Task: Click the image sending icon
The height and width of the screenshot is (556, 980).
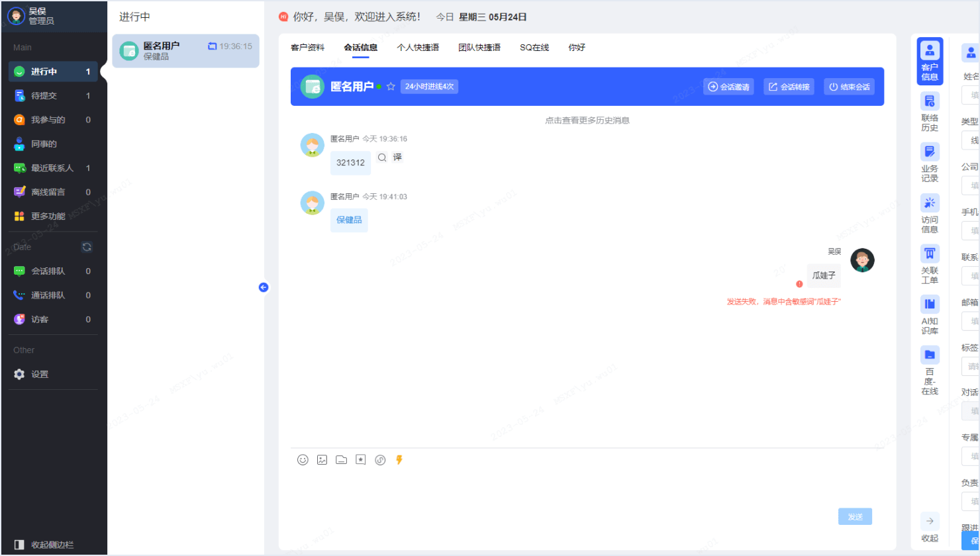Action: [322, 459]
